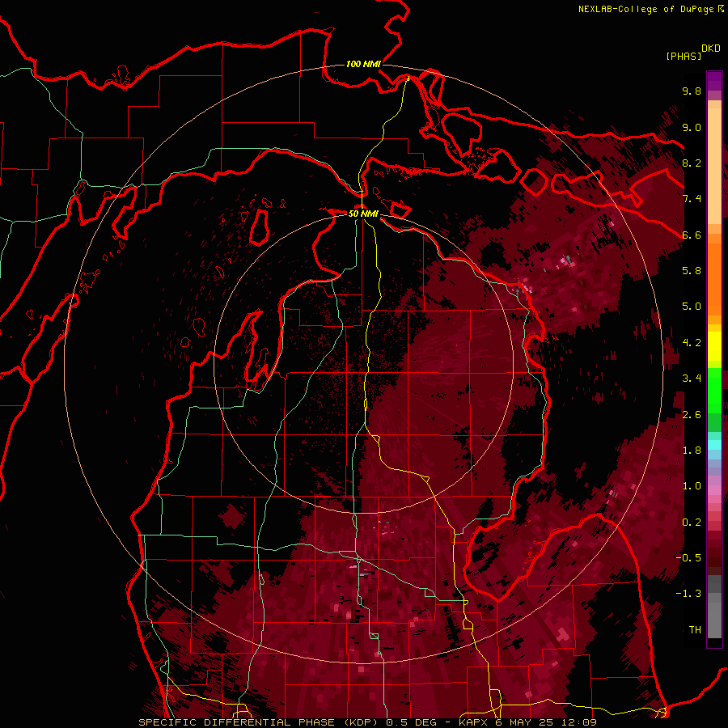
Task: Click the NEXLAB-College of DuPage credit text
Action: tap(645, 9)
